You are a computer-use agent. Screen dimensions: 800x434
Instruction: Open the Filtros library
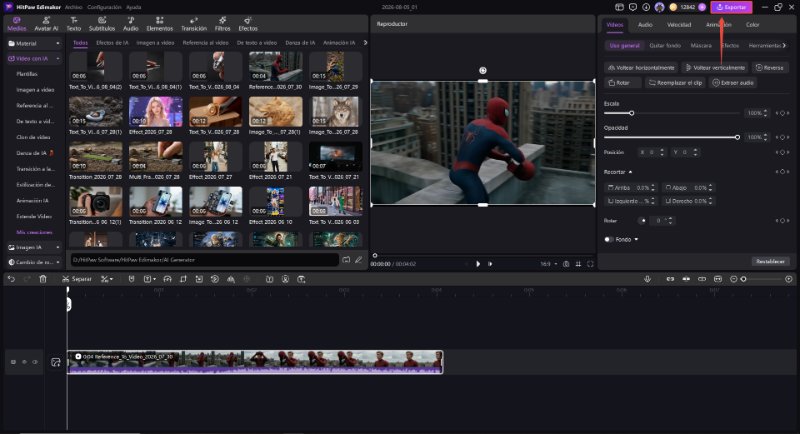[222, 23]
